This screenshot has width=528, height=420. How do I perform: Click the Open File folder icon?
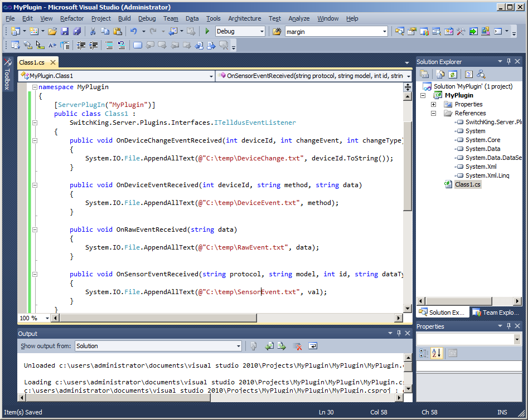pos(52,31)
